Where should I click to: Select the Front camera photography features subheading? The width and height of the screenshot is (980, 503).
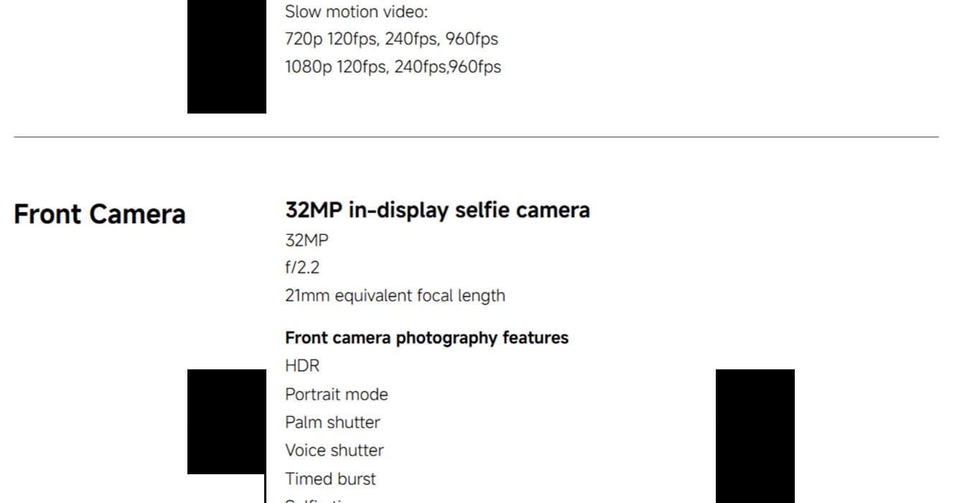click(x=426, y=338)
